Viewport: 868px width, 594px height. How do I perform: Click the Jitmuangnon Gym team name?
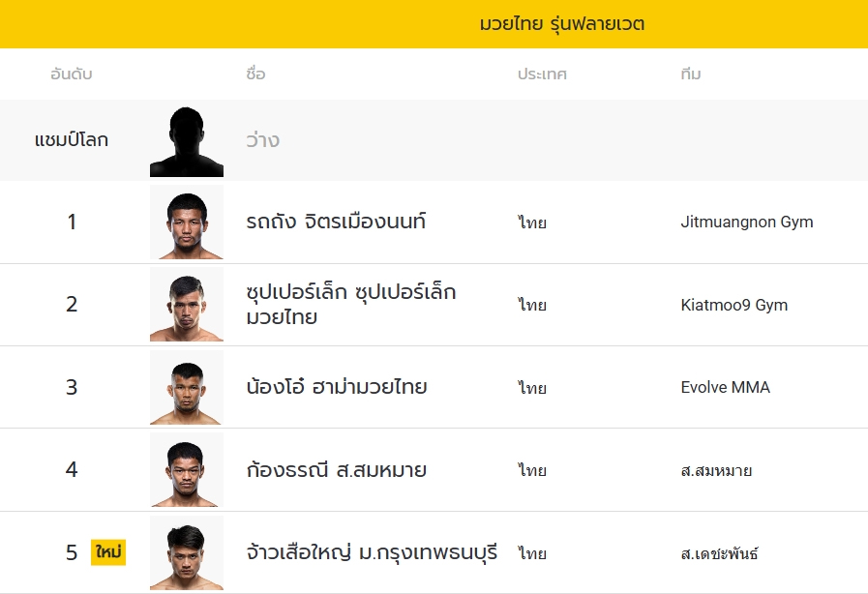coord(746,223)
